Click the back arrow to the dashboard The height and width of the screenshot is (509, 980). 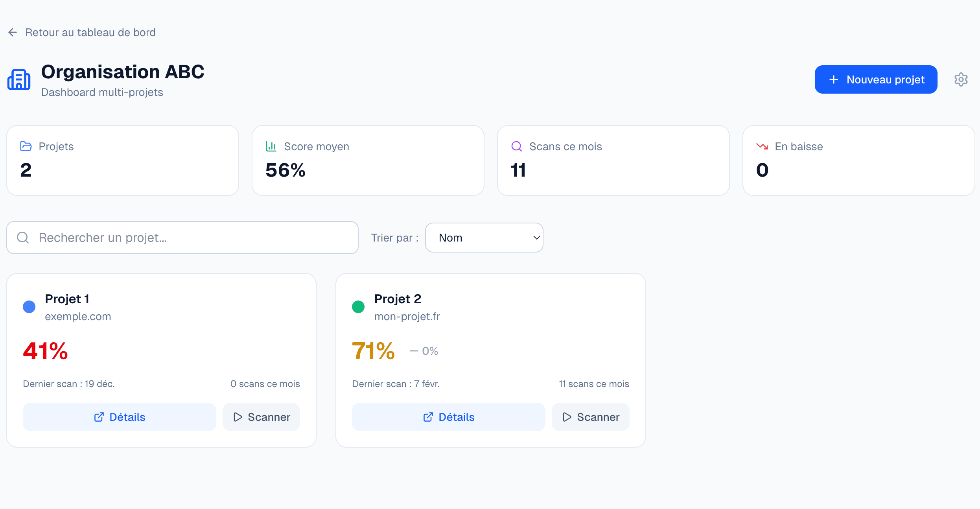pyautogui.click(x=12, y=32)
